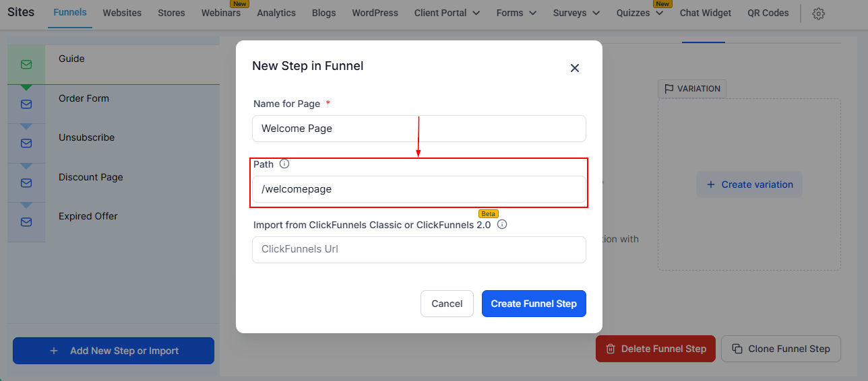Click the Create variation button

(749, 184)
